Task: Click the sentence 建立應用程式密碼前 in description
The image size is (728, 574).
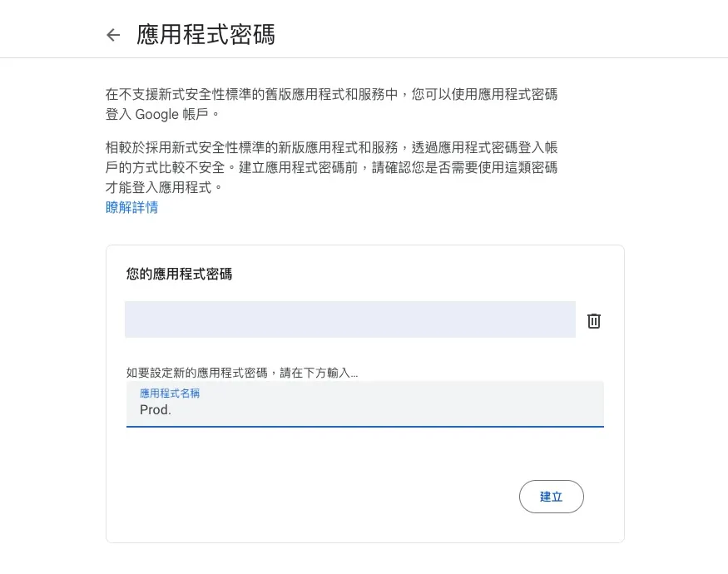Action: pos(298,167)
